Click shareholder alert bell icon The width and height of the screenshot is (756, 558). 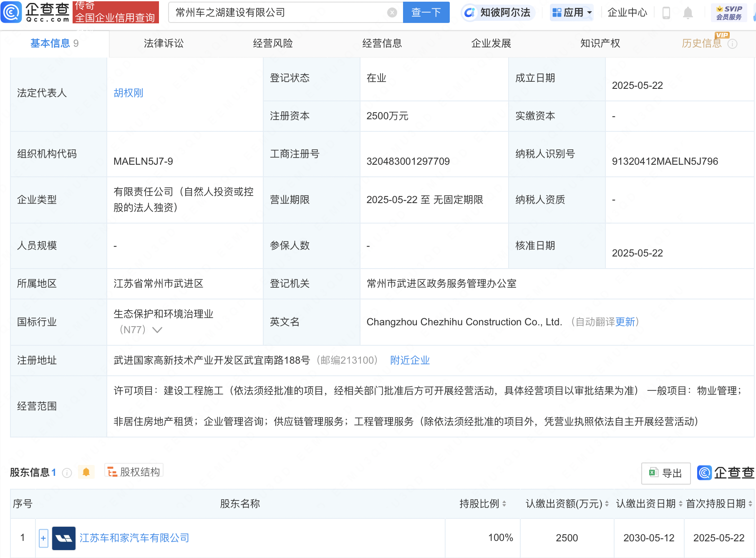86,472
